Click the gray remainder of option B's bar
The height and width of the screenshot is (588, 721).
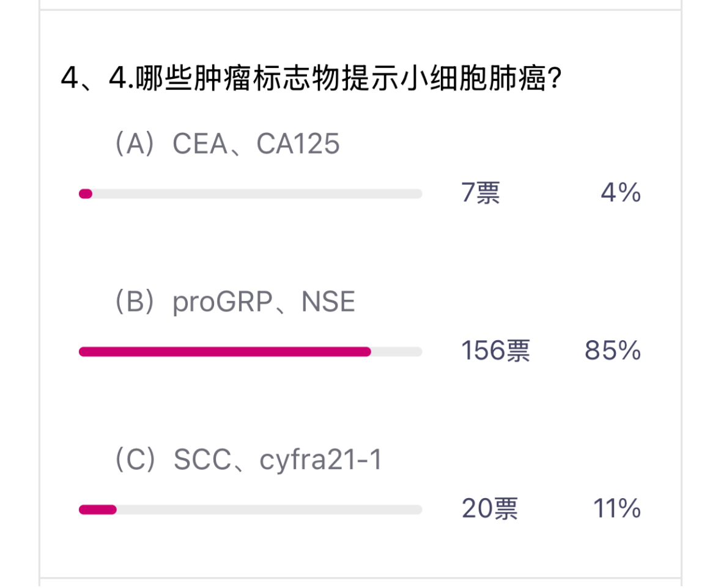pyautogui.click(x=396, y=352)
